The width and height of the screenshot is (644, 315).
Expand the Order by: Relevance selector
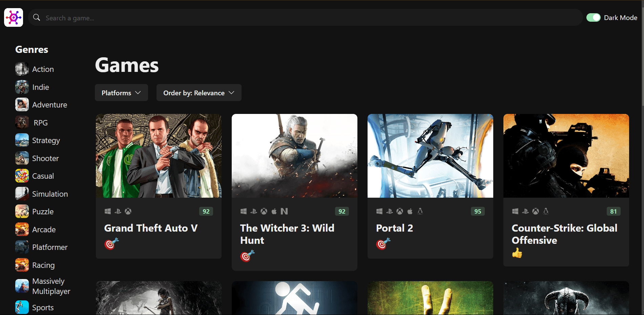[x=199, y=93]
